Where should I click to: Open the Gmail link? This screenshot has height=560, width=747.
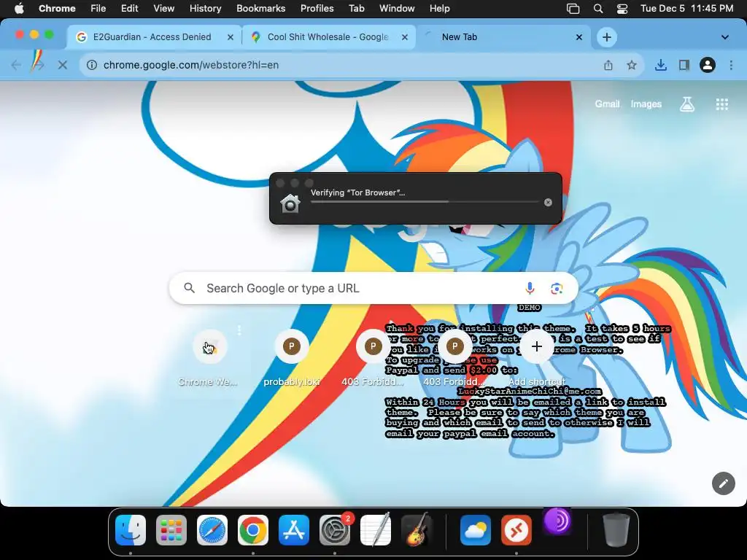pyautogui.click(x=607, y=104)
